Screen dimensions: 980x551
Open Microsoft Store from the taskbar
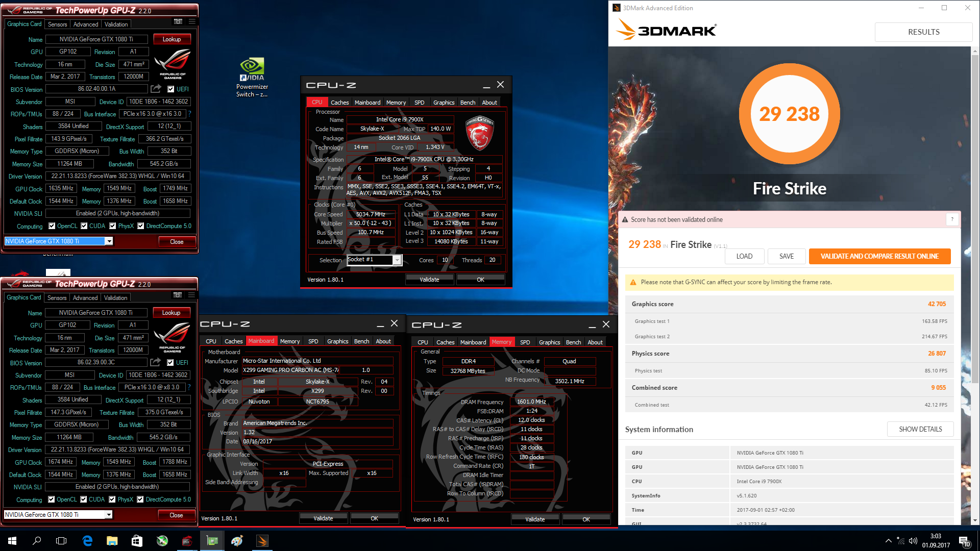pos(137,541)
